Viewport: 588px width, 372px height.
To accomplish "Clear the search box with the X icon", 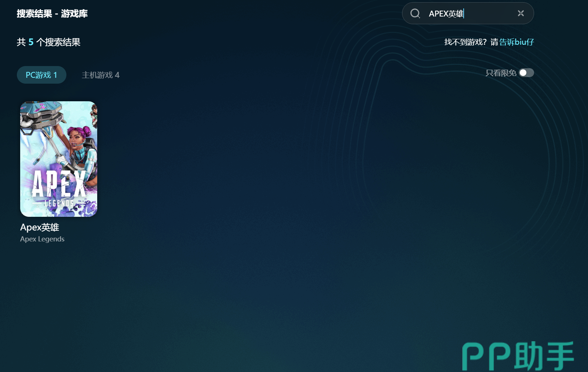I will point(521,13).
